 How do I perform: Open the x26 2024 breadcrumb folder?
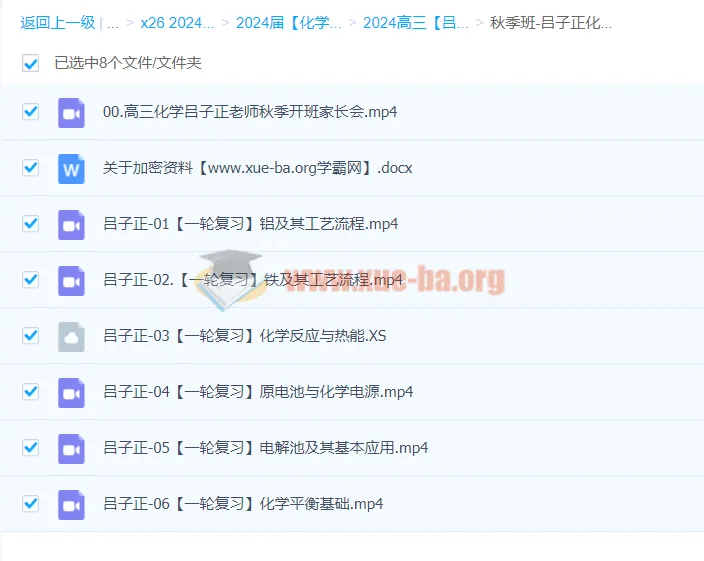(176, 22)
